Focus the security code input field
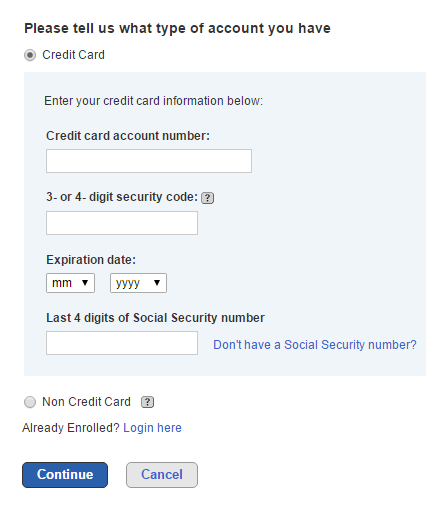The image size is (426, 520). [122, 223]
